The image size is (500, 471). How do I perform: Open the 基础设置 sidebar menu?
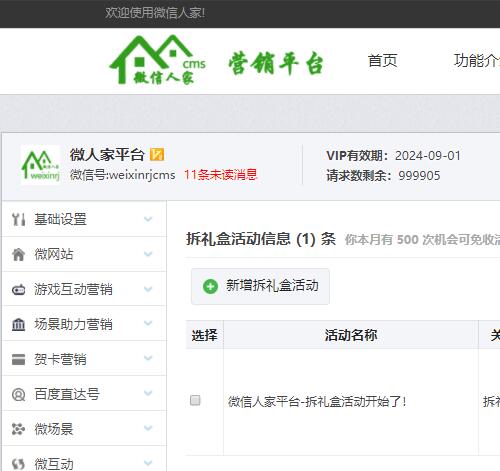click(x=84, y=219)
